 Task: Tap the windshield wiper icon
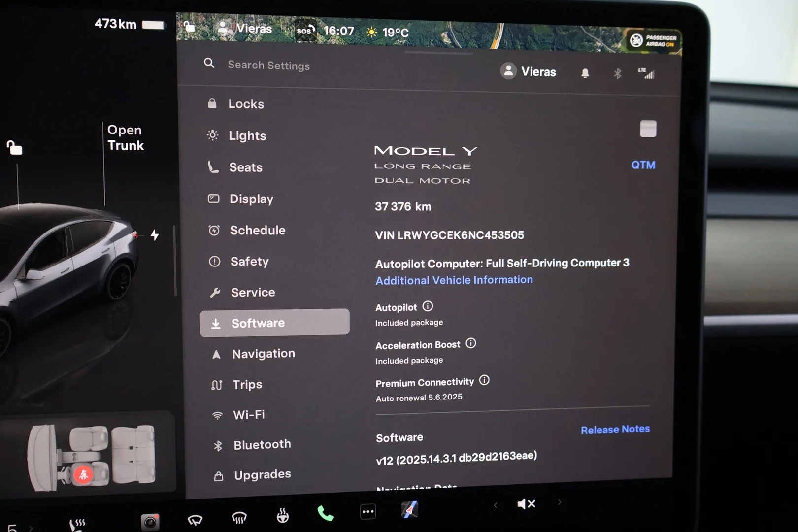click(195, 519)
